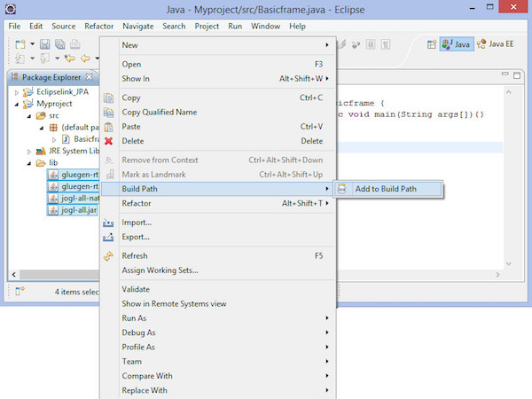This screenshot has height=399, width=532.
Task: Select Export... from the context menu
Action: (136, 237)
